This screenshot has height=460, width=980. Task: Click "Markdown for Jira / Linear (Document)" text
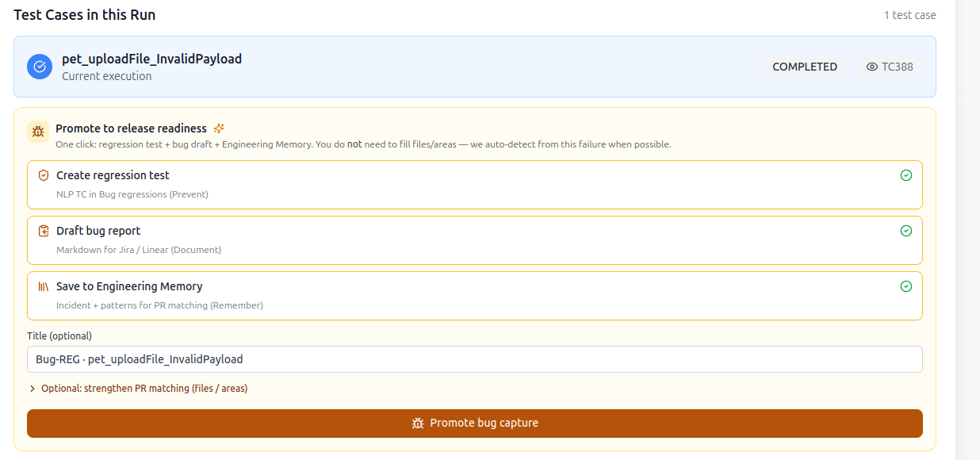[x=139, y=250]
